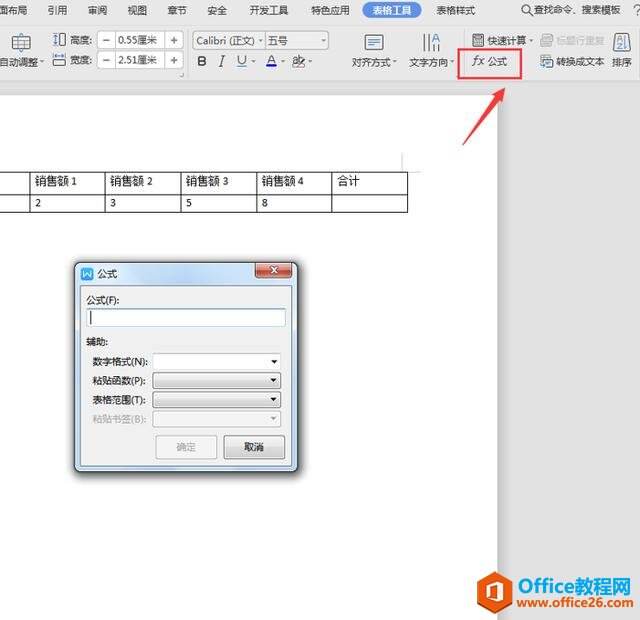Screen dimensions: 640x620
Task: Click the 排序 sort icon
Action: pyautogui.click(x=621, y=50)
